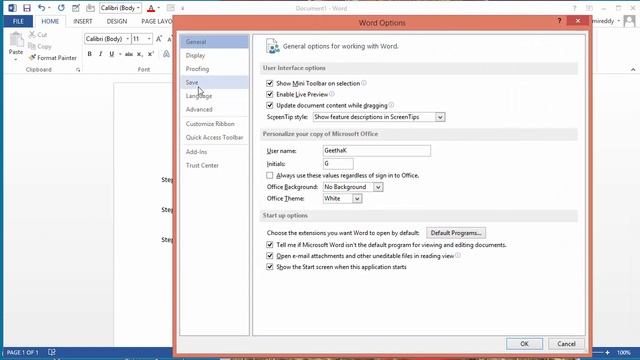Select the Display category

point(214,55)
